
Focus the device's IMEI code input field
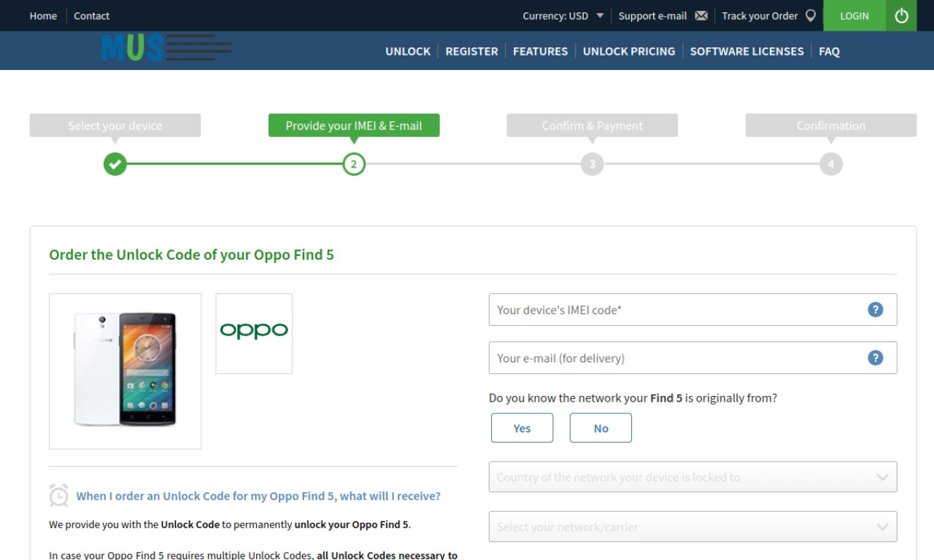coord(692,309)
